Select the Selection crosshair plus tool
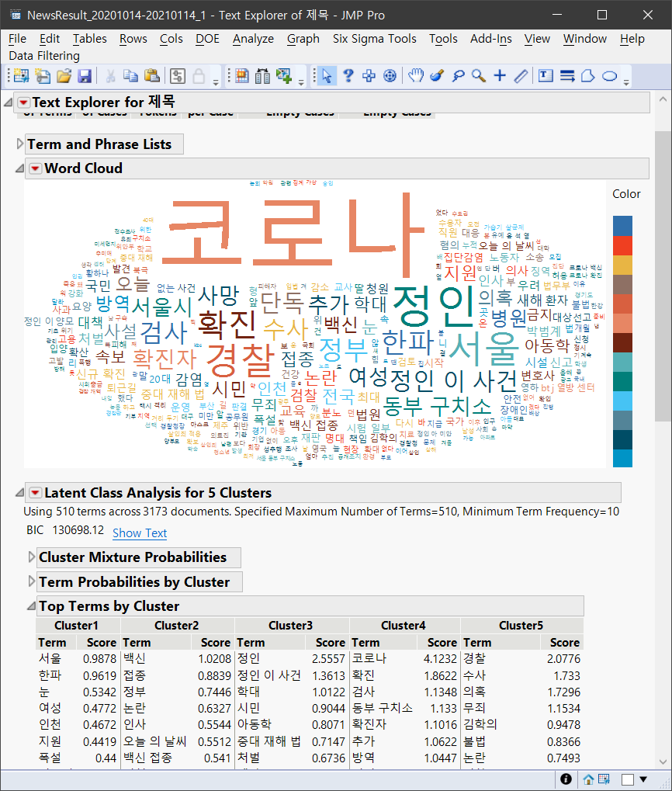Viewport: 672px width, 791px height. [369, 76]
